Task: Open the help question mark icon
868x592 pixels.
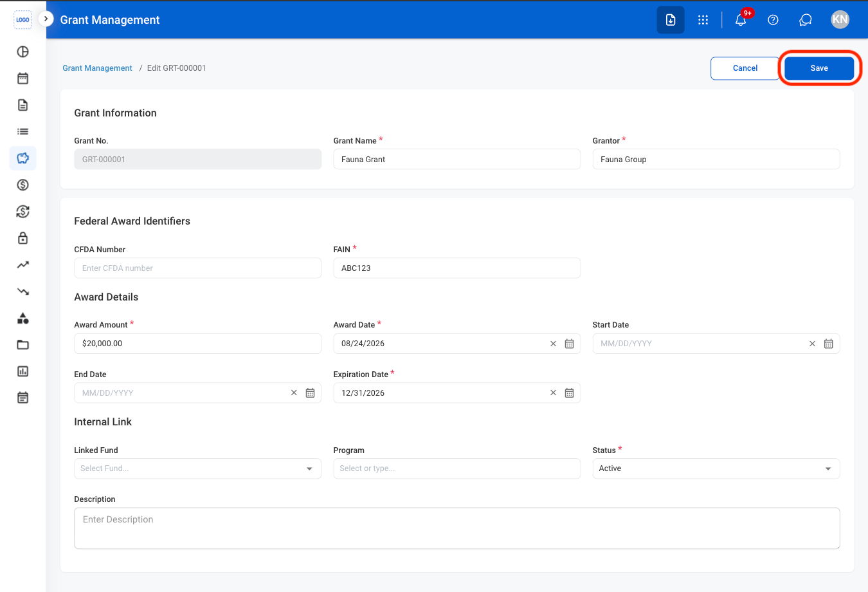Action: (x=773, y=20)
